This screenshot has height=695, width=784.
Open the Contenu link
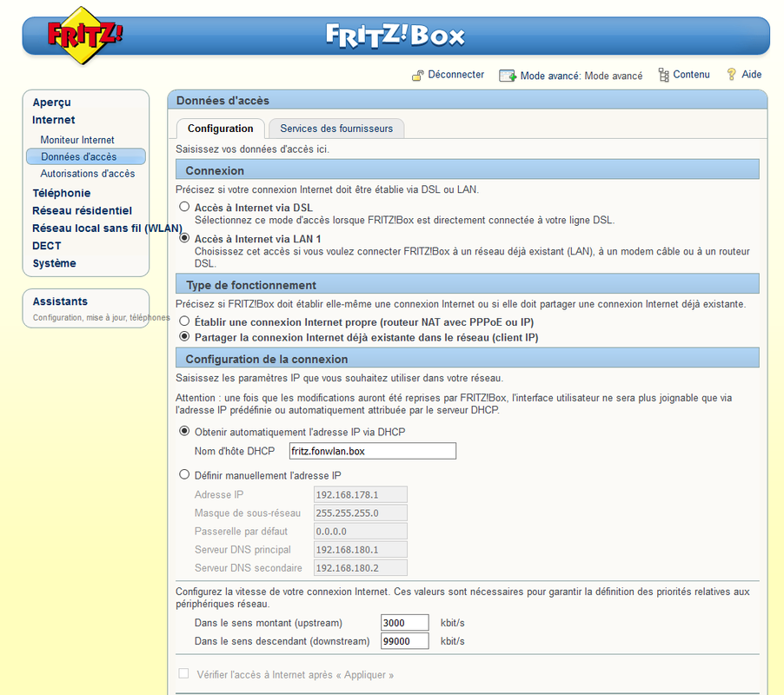[691, 75]
